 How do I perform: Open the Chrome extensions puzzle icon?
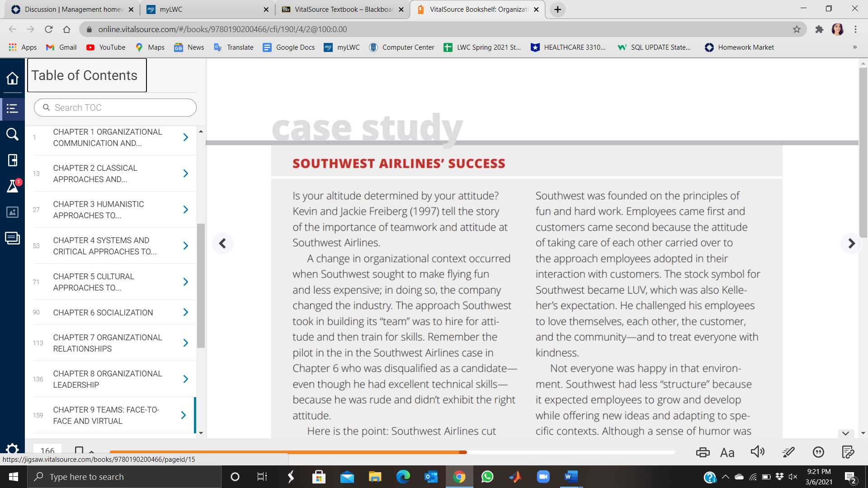pyautogui.click(x=819, y=29)
